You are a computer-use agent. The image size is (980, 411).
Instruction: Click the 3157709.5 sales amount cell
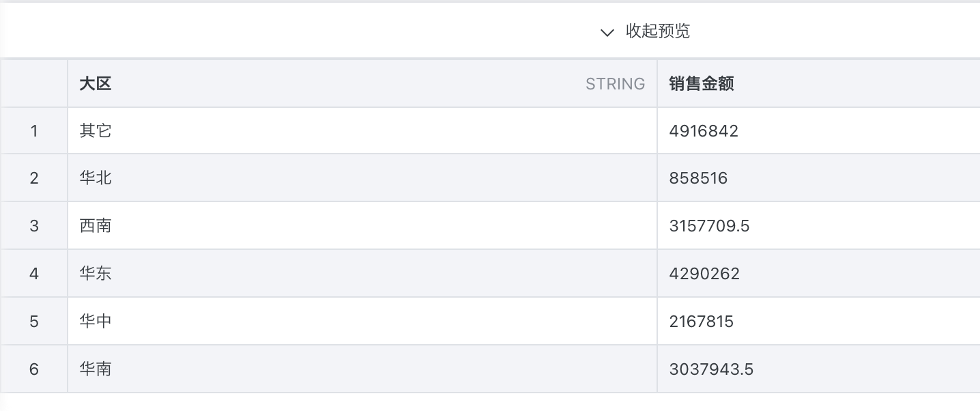click(709, 225)
